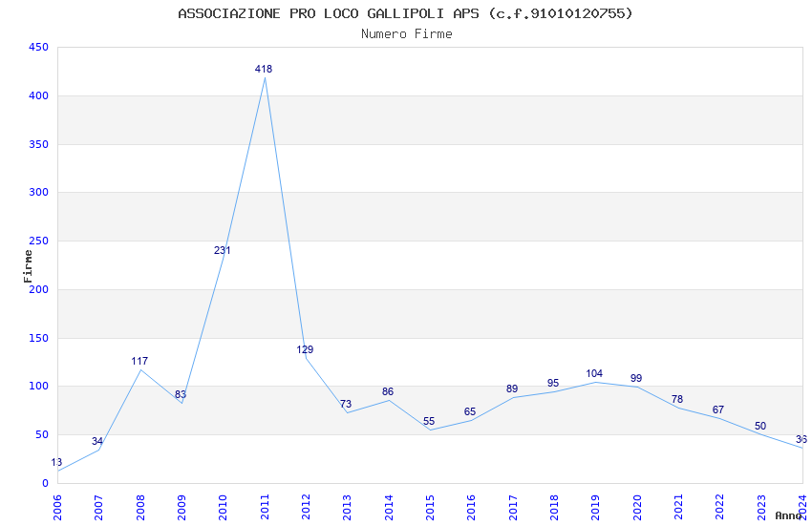Select the data label 65

470,411
